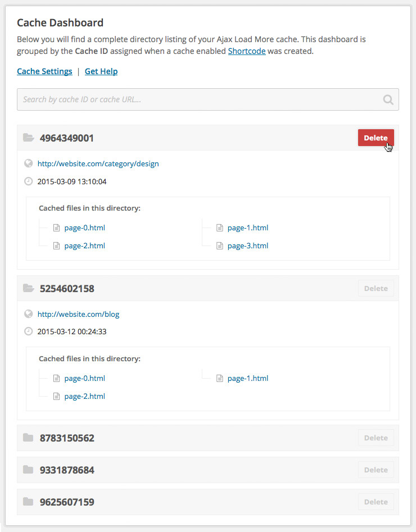Click timestamp 2015-03-09 13:10:04
Screen dimensions: 416x532
pos(72,181)
